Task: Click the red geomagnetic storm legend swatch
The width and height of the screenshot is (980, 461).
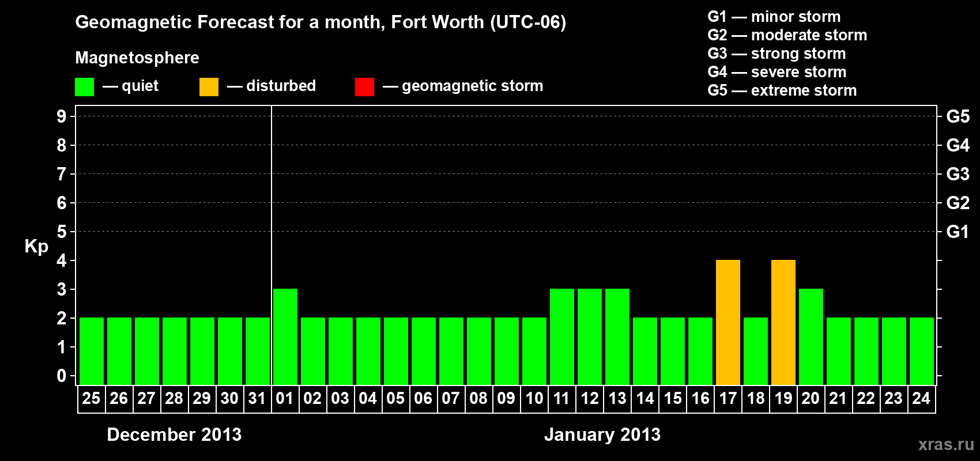Action: click(364, 87)
